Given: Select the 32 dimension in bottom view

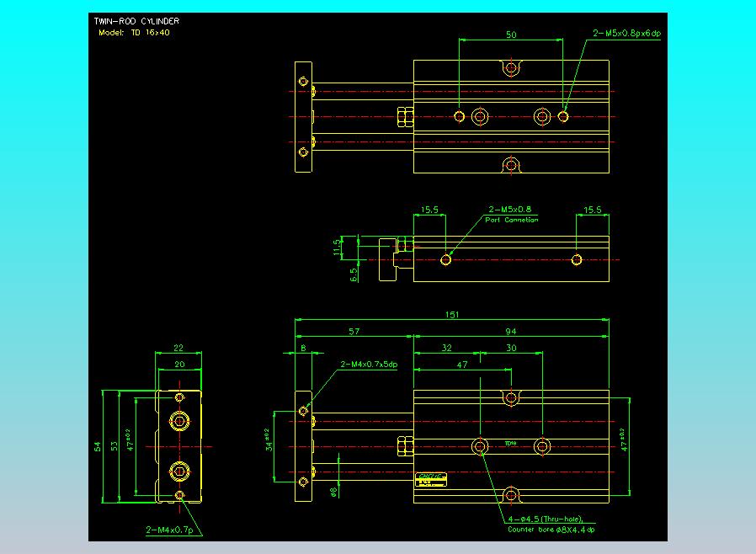Looking at the screenshot, I should [446, 348].
